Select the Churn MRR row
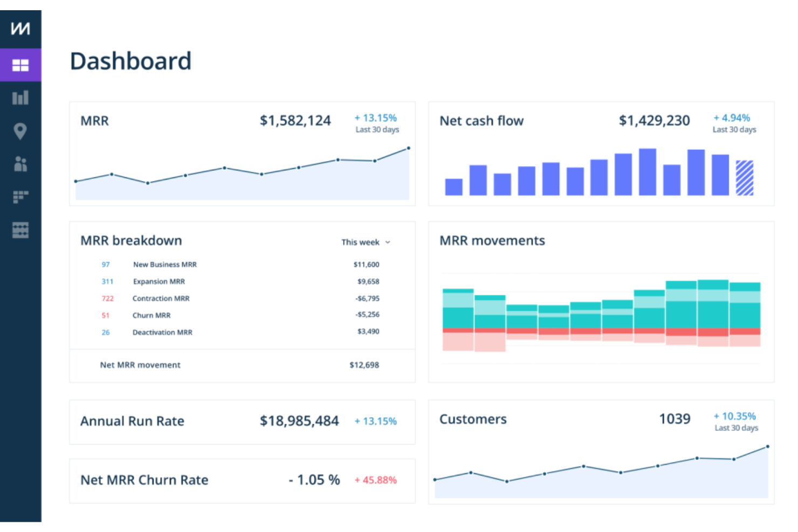 [240, 315]
